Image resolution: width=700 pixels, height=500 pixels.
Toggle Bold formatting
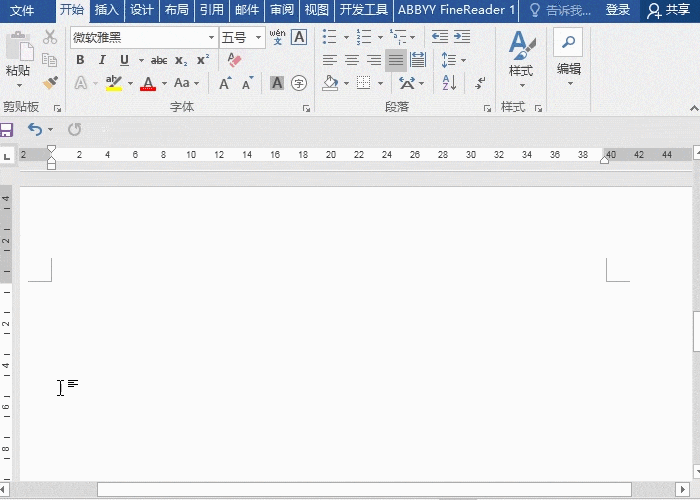click(80, 60)
